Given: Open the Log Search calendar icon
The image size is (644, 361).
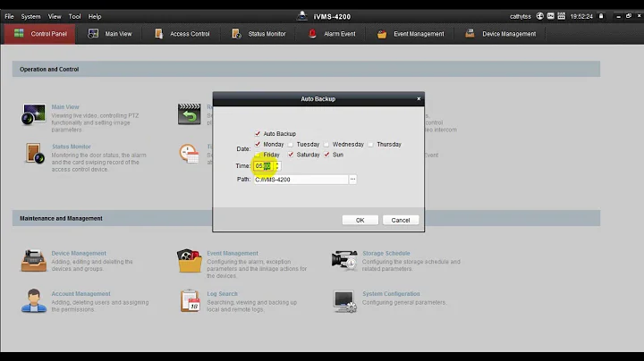Looking at the screenshot, I should [190, 301].
